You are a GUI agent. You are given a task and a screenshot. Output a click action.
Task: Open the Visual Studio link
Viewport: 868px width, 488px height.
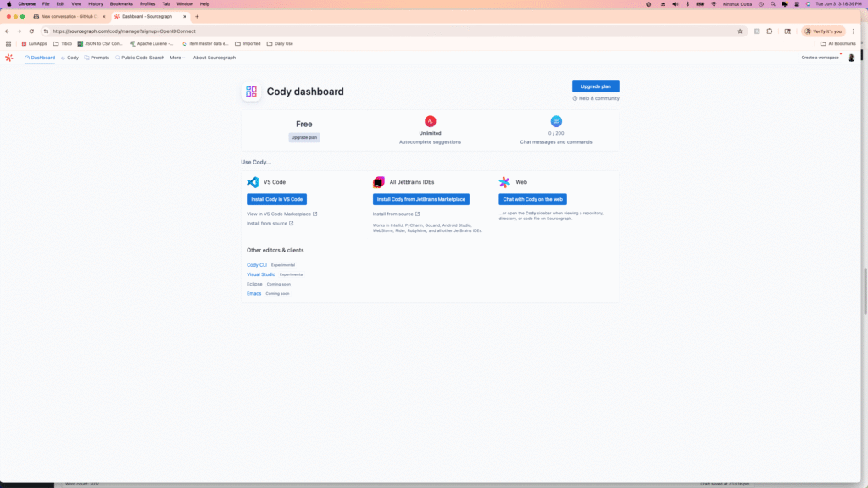(261, 274)
